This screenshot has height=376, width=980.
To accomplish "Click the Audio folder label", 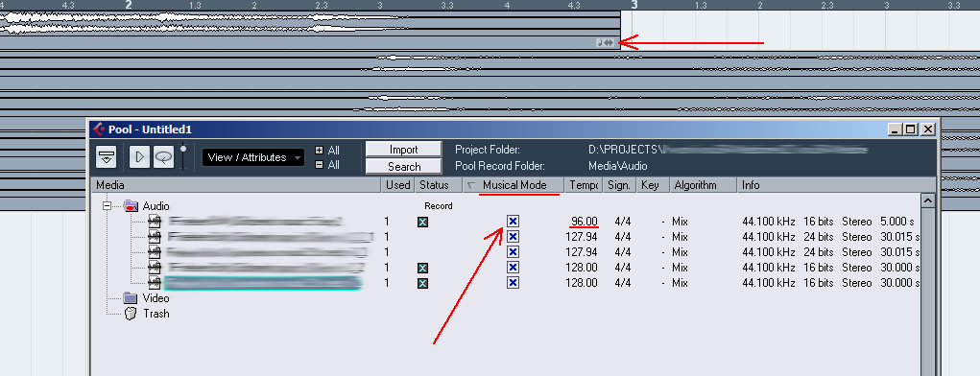I will [155, 206].
